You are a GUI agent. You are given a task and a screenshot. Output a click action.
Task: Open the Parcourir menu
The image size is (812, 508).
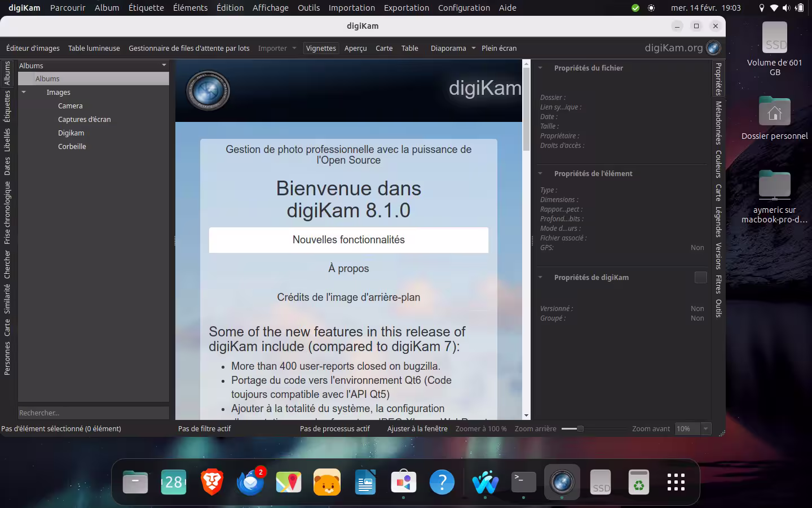click(68, 8)
